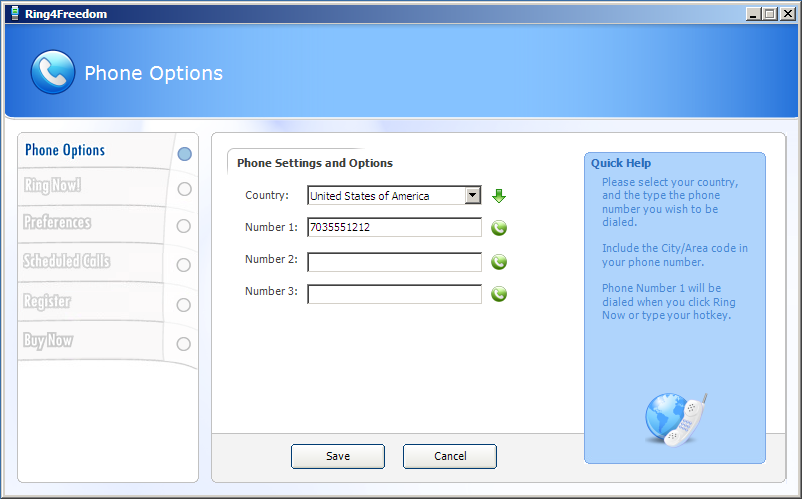Click the green call icon for Number 3

pos(499,294)
